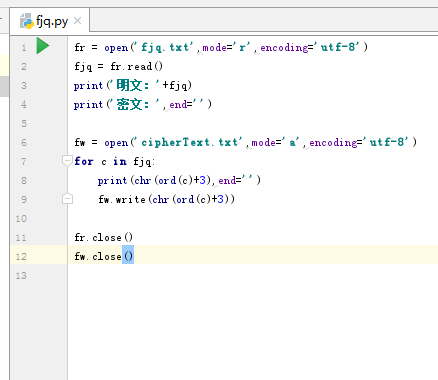Click 'fr.read()' call on line 2

pyautogui.click(x=137, y=66)
